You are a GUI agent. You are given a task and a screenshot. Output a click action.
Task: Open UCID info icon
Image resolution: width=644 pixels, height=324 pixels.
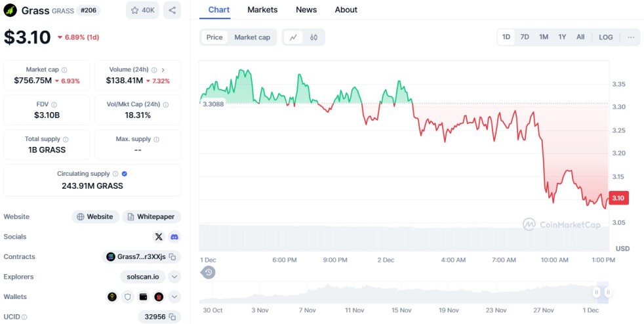coord(24,317)
